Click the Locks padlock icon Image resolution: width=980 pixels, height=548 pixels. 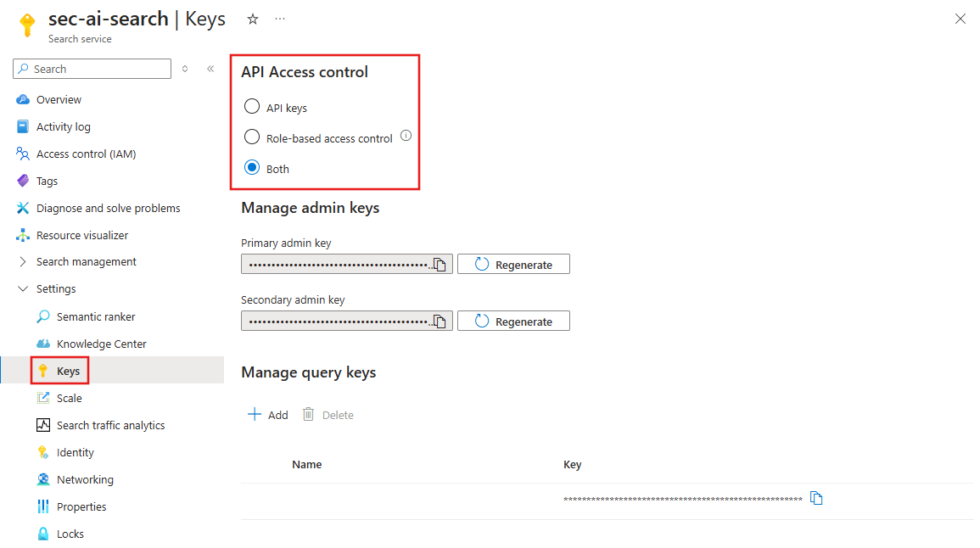43,534
